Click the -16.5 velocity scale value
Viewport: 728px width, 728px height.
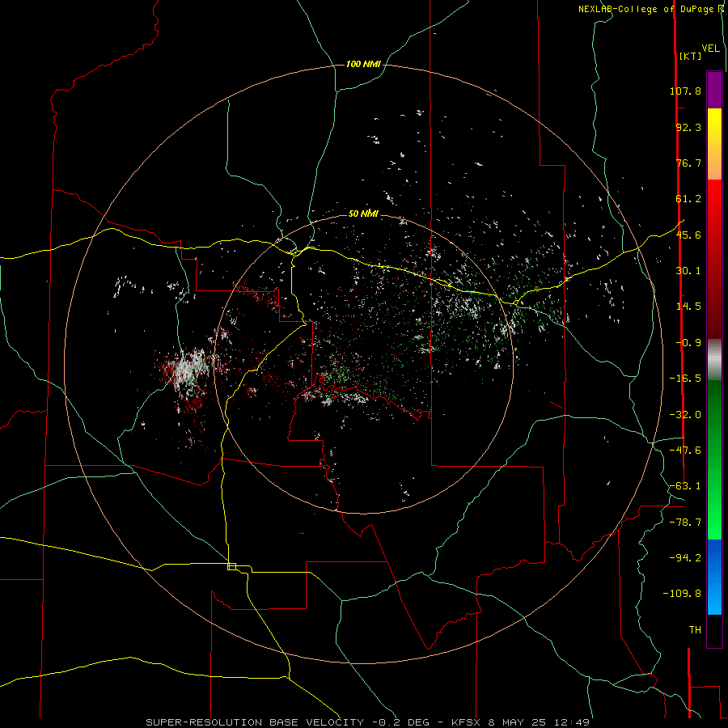click(x=685, y=379)
